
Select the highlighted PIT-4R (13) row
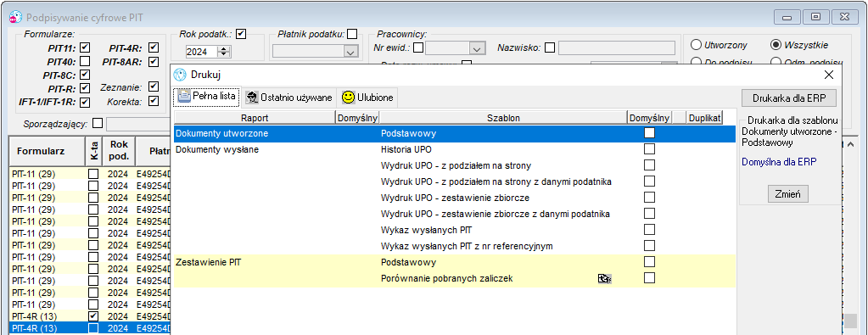tap(90, 328)
